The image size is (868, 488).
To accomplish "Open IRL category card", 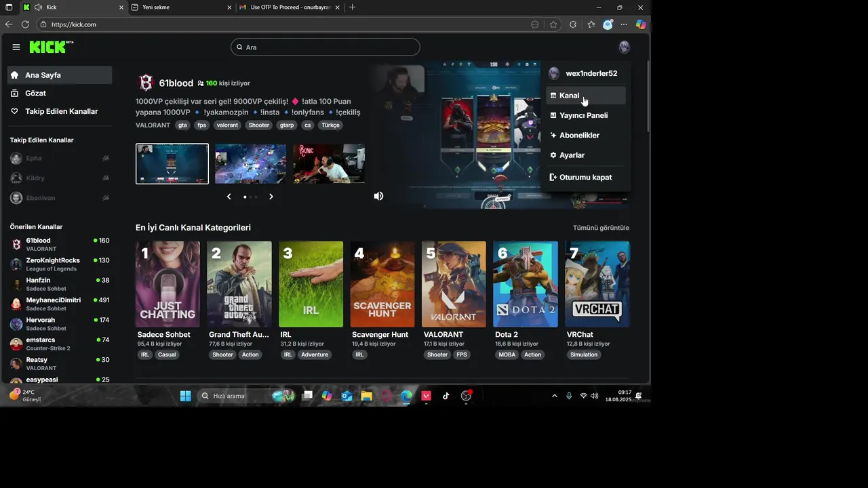I will click(311, 285).
